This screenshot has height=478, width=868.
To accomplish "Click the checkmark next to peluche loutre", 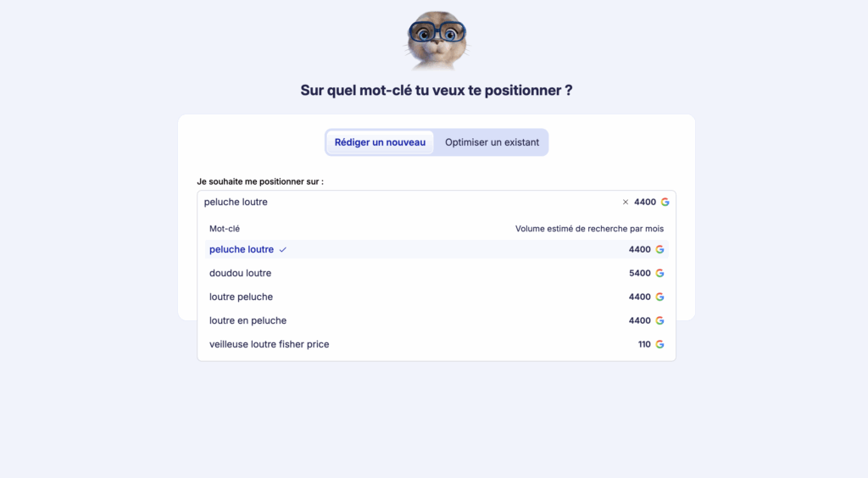I will 283,249.
